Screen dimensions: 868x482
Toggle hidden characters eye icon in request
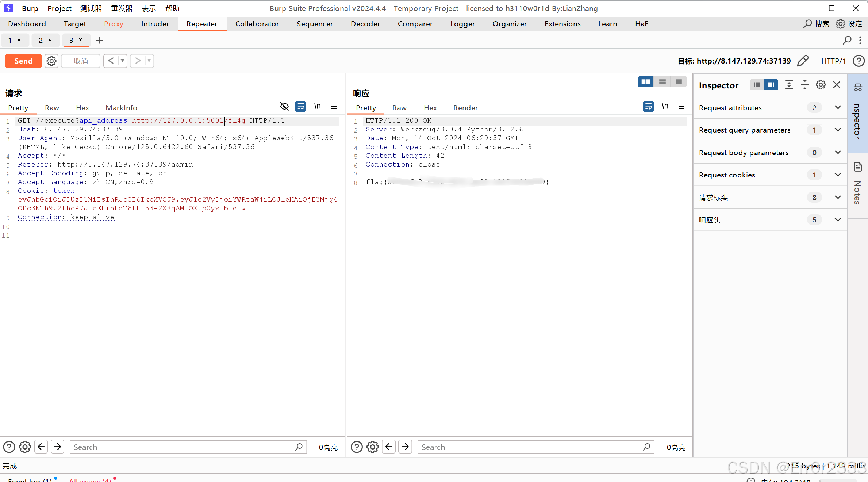pyautogui.click(x=284, y=106)
